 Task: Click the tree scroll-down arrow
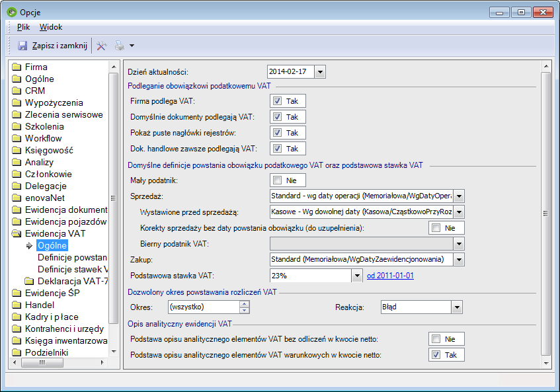coord(114,352)
